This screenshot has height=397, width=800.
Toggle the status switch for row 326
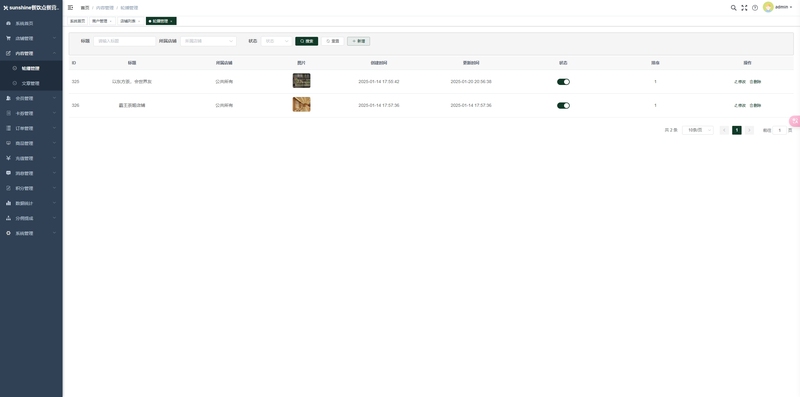point(563,106)
